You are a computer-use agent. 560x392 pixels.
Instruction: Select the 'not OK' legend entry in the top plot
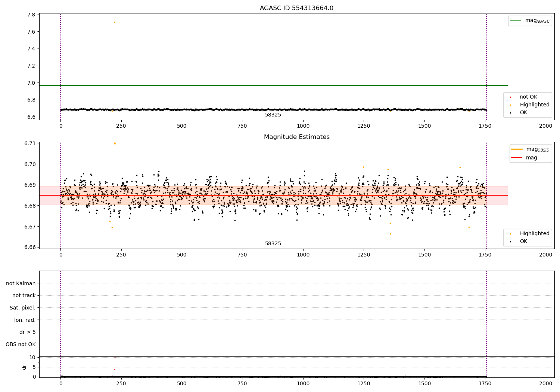(x=528, y=97)
